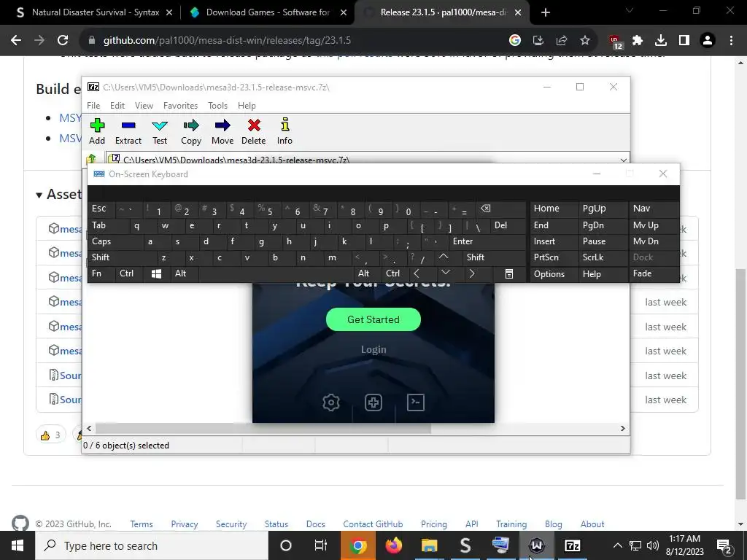Toggle right Shift key on On-Screen Keyboard
Viewport: 747px width, 560px height.
(494, 257)
